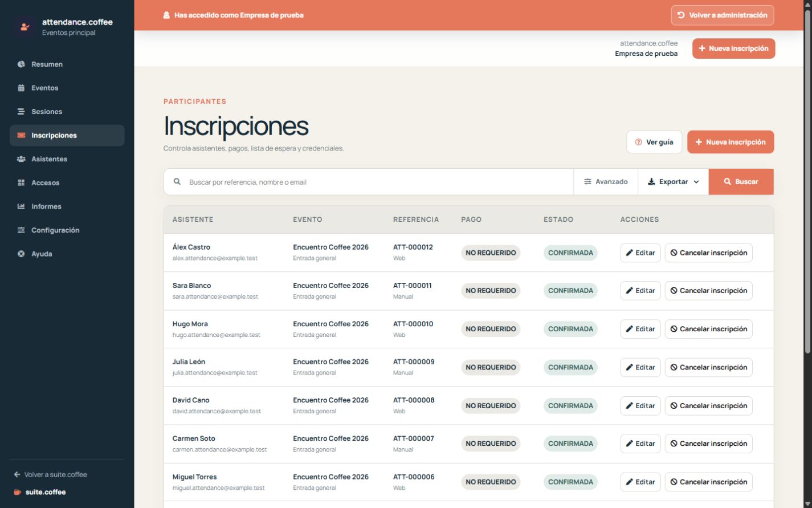Screen dimensions: 812x508
Task: Expand the Exportar dropdown chevron
Action: pos(696,182)
